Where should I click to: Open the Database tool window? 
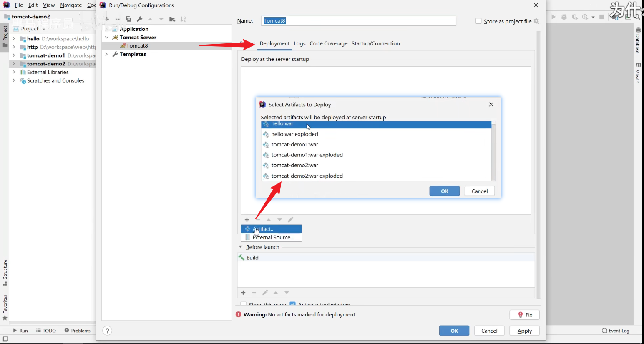638,40
